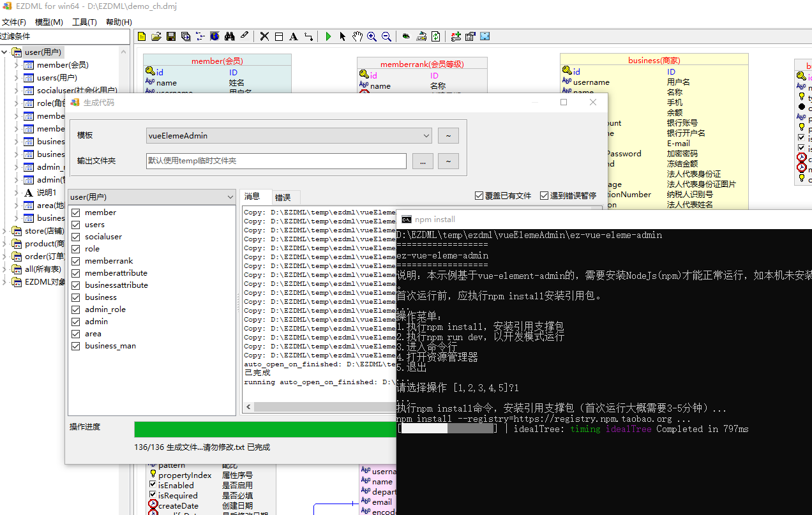This screenshot has height=515, width=812.
Task: Disable the 遇到错误暂停 checkbox
Action: click(x=545, y=195)
